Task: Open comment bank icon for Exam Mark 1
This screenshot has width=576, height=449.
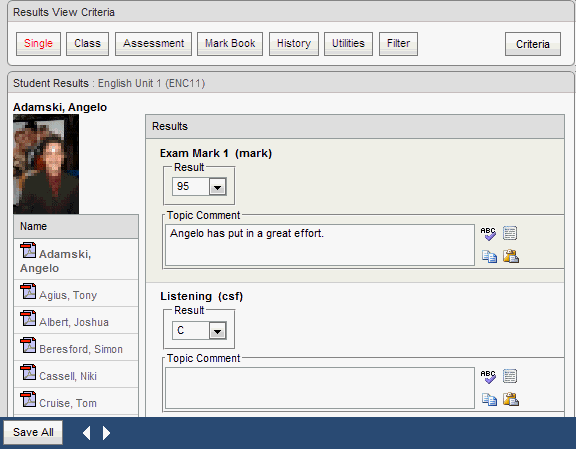Action: (510, 233)
